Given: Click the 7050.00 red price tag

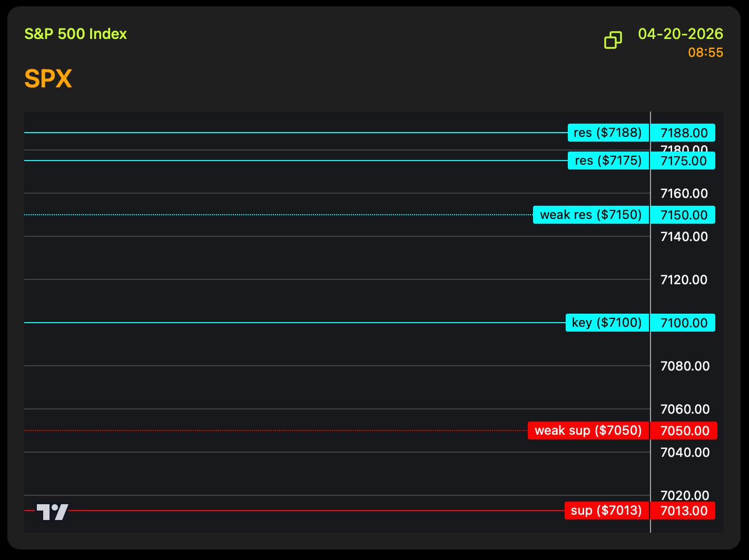Looking at the screenshot, I should point(684,431).
